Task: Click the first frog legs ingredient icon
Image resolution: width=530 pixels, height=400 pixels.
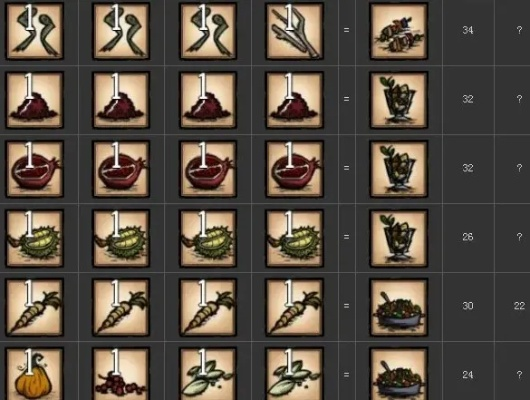Action: (34, 31)
